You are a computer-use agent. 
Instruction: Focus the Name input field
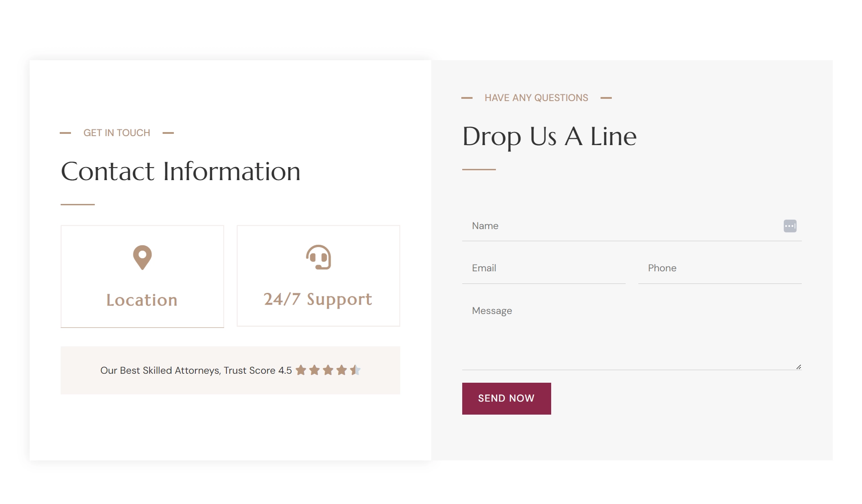click(632, 226)
